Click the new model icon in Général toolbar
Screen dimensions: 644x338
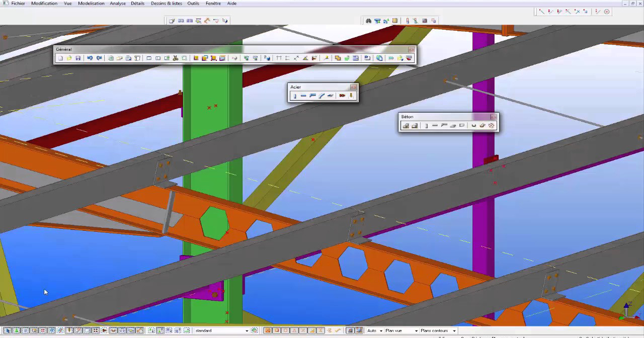point(60,58)
